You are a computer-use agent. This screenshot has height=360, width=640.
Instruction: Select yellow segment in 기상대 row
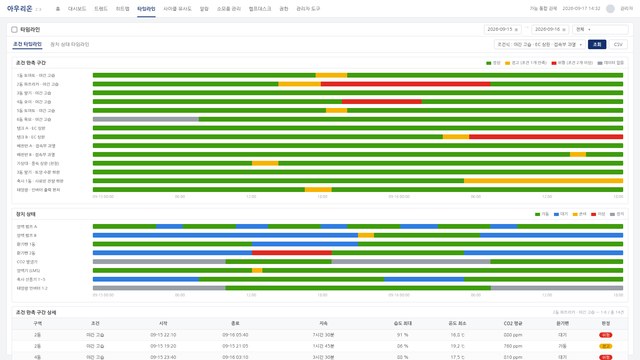[x=265, y=163]
